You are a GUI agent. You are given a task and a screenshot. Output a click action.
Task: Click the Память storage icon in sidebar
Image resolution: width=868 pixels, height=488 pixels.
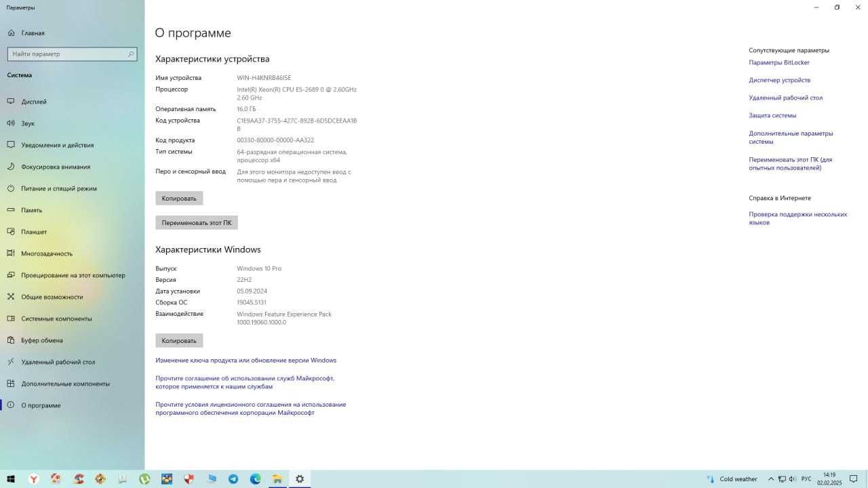click(x=11, y=210)
